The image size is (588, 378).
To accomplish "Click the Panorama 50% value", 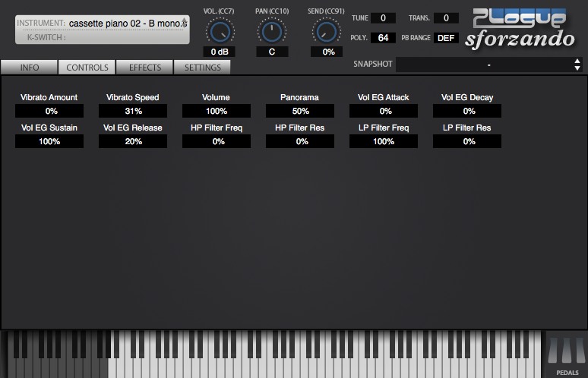I will [x=300, y=111].
